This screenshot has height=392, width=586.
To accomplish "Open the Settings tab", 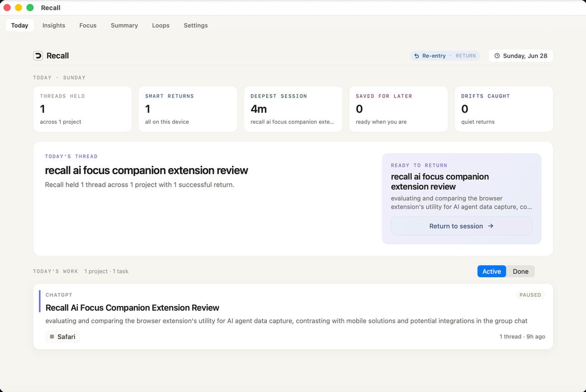I will click(196, 25).
